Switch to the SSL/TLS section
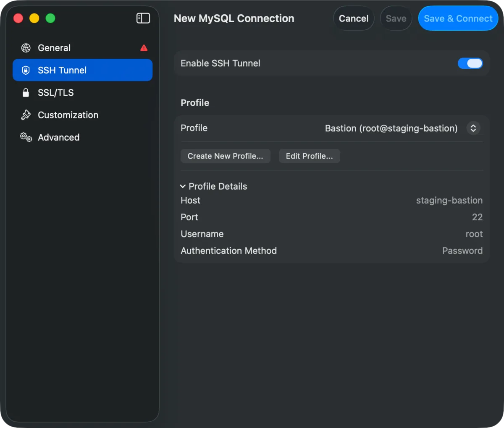The height and width of the screenshot is (428, 504). click(x=82, y=93)
